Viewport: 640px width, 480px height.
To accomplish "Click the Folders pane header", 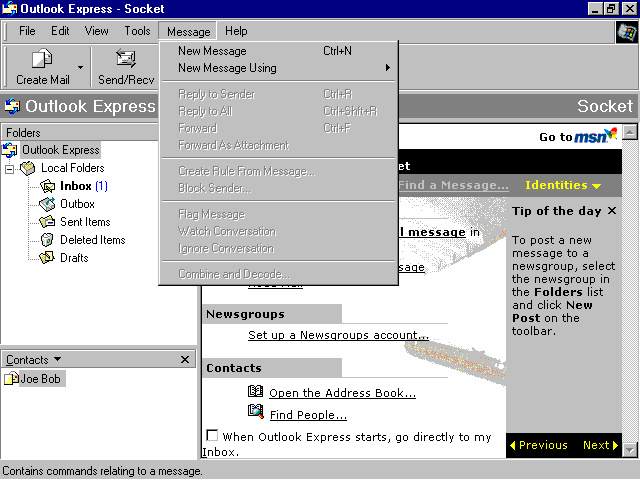I will (x=80, y=133).
